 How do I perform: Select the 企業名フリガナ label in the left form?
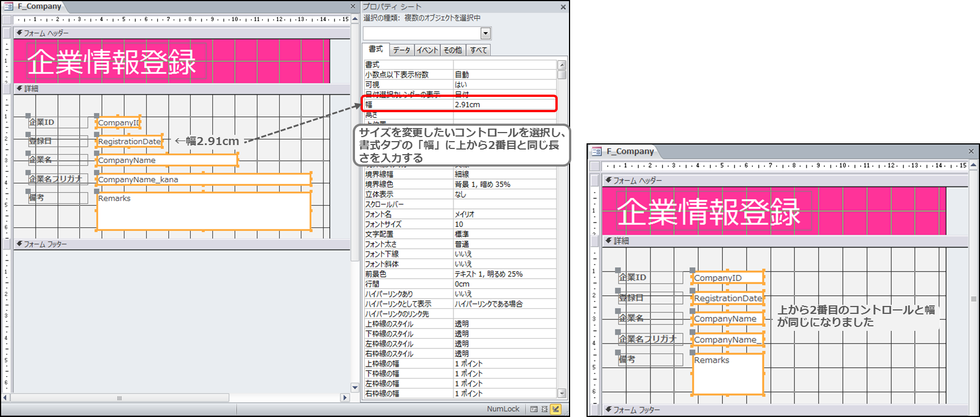pos(58,178)
